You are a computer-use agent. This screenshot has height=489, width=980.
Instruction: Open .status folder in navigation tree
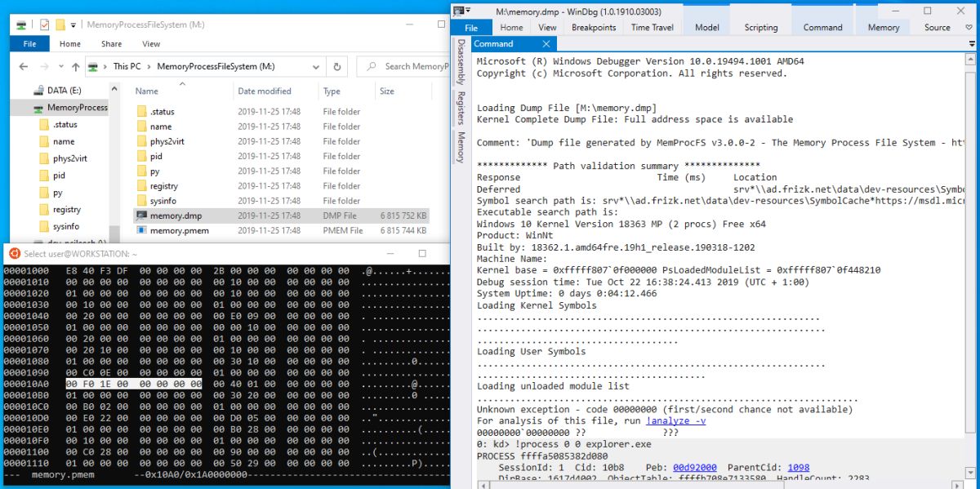coord(58,124)
